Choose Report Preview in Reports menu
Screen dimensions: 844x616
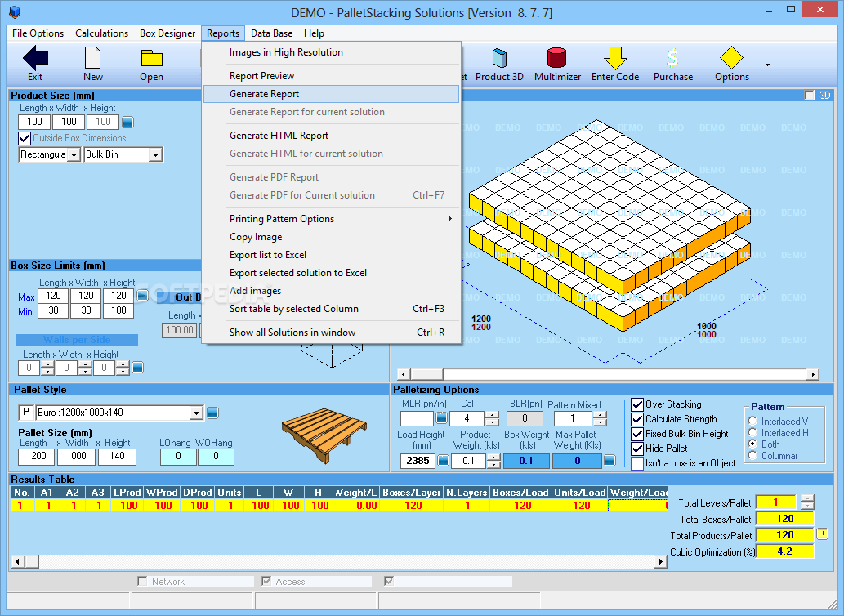coord(331,76)
